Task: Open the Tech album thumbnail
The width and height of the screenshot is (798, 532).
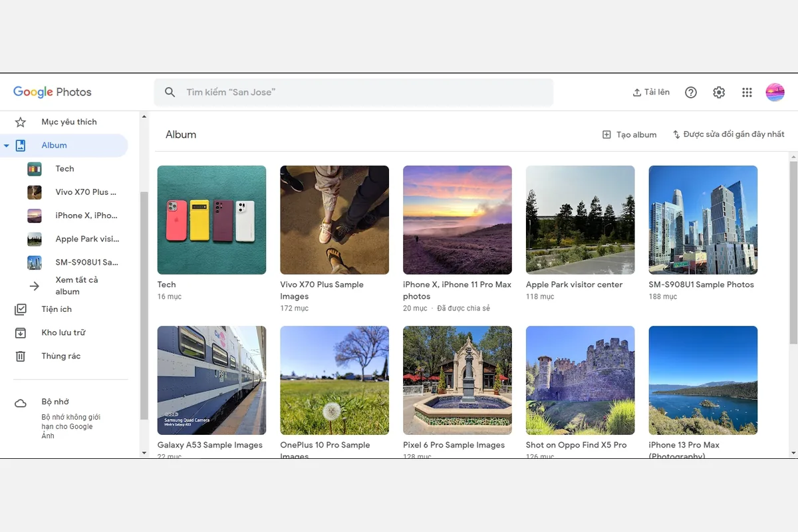Action: tap(211, 220)
